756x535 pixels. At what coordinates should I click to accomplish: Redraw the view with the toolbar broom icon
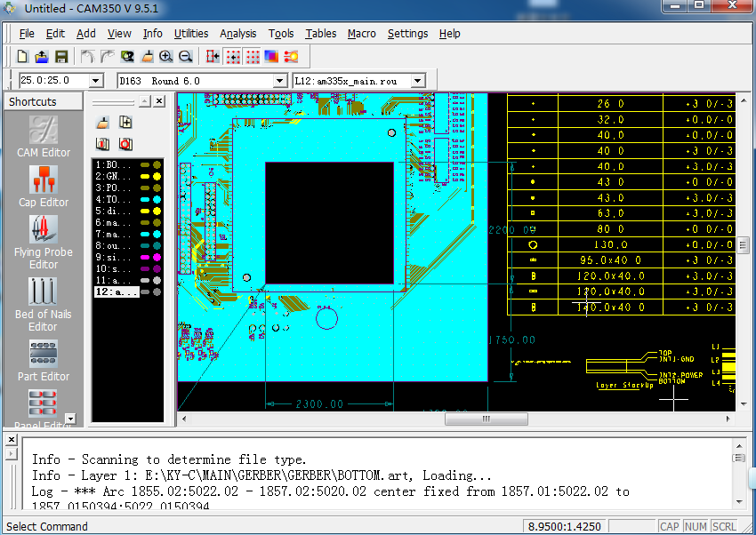(x=147, y=57)
